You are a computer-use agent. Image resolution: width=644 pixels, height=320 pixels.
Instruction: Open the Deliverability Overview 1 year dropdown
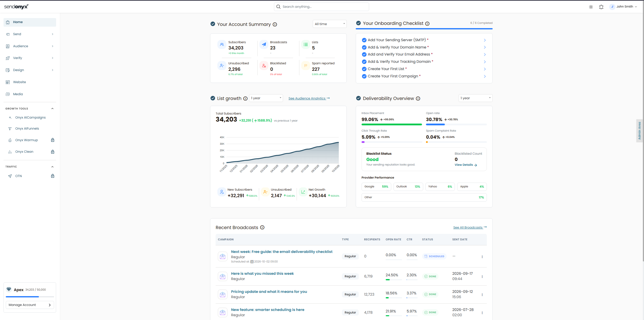pos(475,98)
